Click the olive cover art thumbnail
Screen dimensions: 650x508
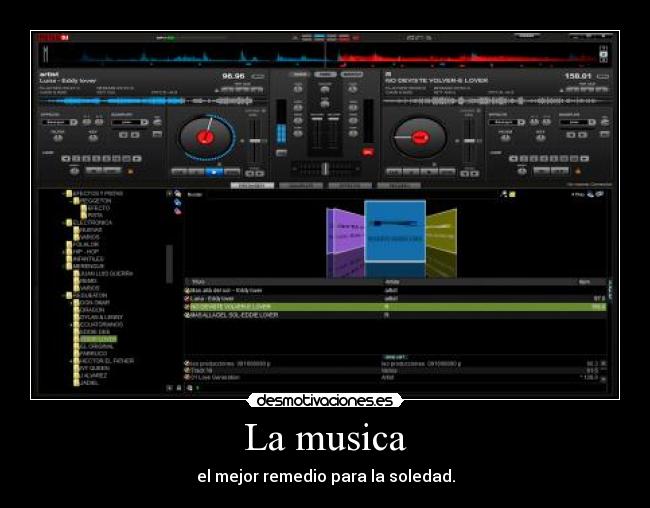pyautogui.click(x=441, y=231)
